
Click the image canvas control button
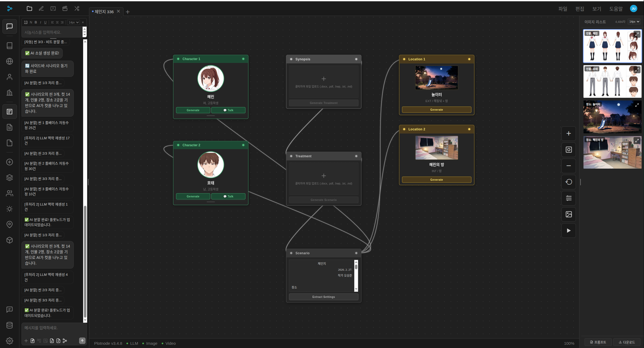point(569,214)
